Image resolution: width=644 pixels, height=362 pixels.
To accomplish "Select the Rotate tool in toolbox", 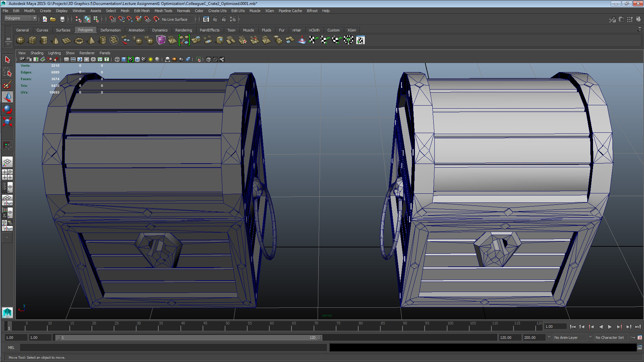I will tap(7, 109).
